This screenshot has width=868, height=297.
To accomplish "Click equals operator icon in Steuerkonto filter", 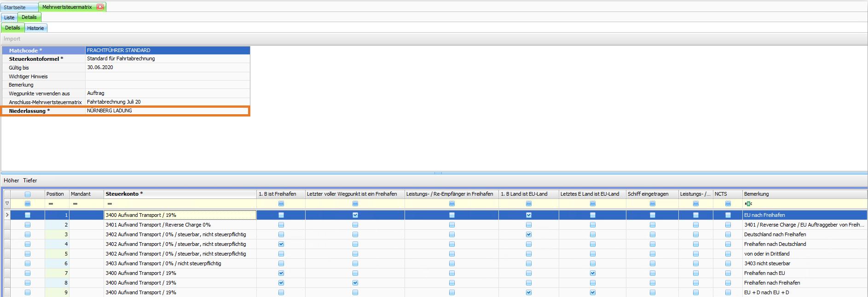I will pyautogui.click(x=110, y=204).
